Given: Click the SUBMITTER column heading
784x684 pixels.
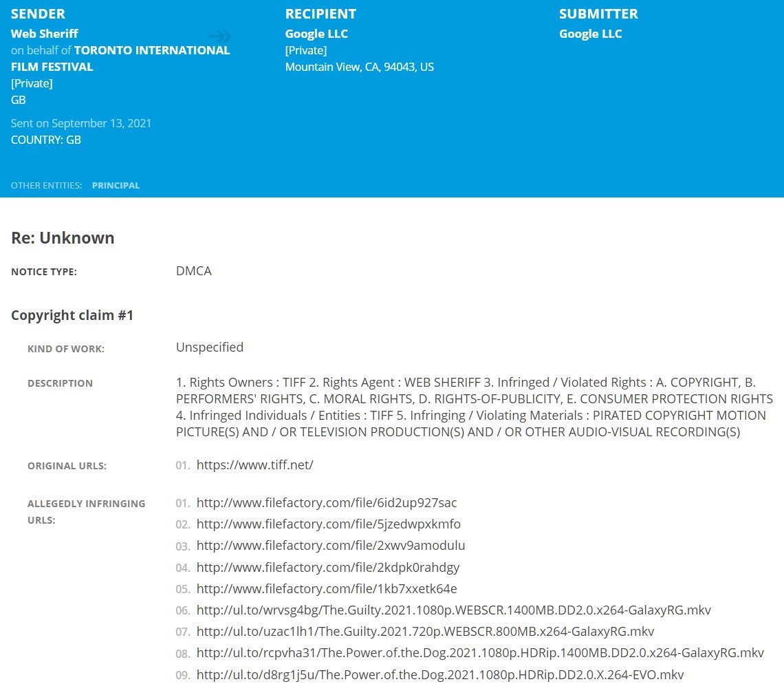Looking at the screenshot, I should (598, 14).
